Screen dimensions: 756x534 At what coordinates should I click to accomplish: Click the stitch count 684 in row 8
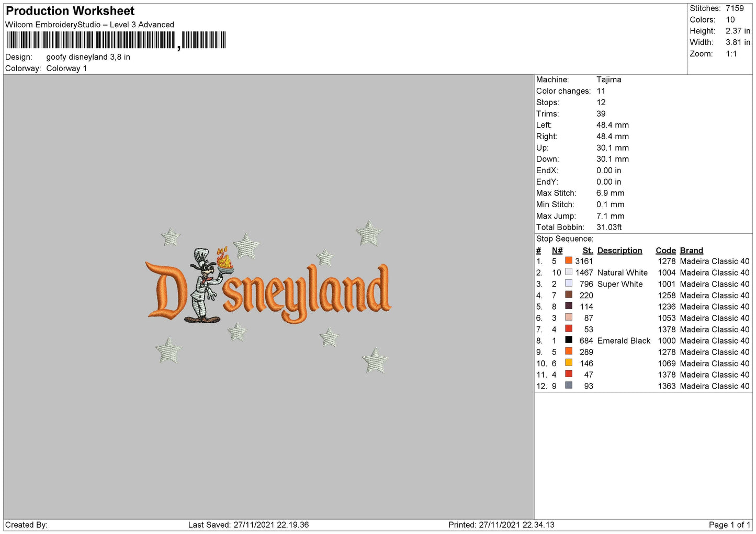pos(586,341)
